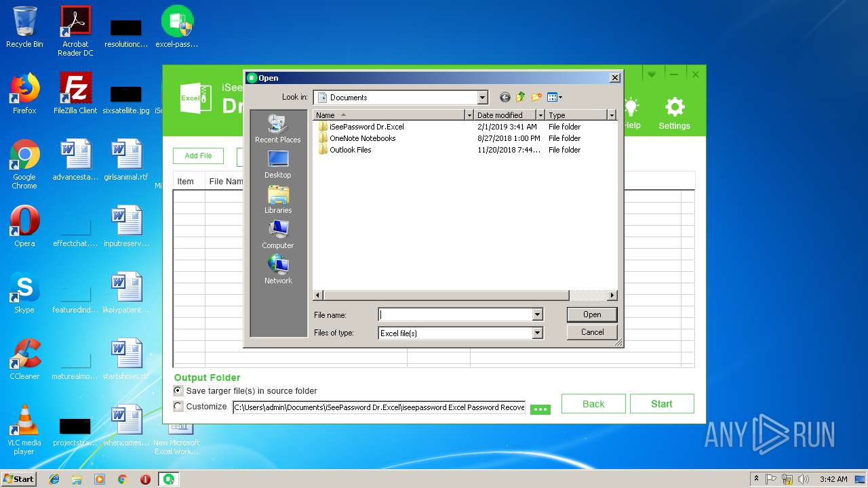Image resolution: width=868 pixels, height=488 pixels.
Task: Click the volume icon in system tray
Action: coord(803,479)
